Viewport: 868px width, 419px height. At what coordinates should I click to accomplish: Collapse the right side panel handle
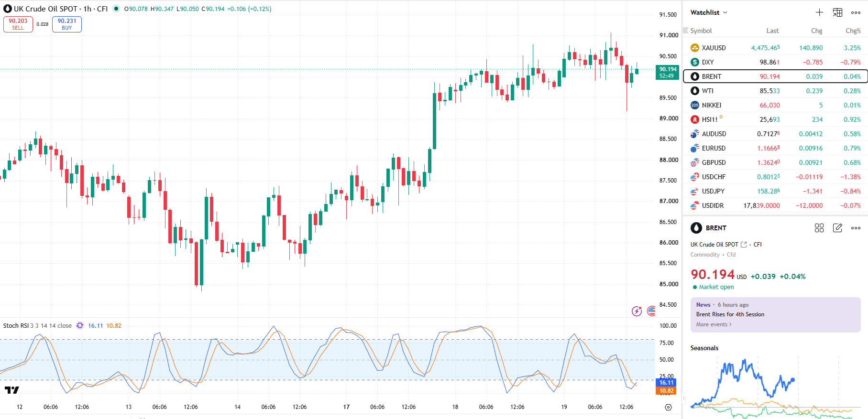(683, 398)
